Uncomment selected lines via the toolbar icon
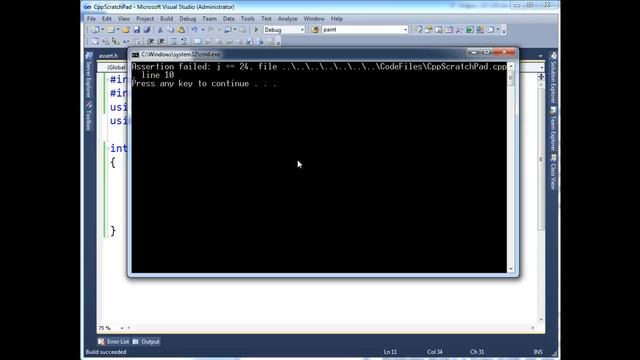This screenshot has height=360, width=640. coord(183,41)
